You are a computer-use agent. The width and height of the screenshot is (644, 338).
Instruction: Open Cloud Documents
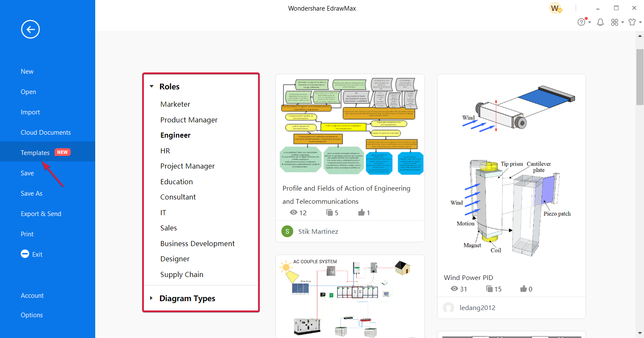tap(46, 132)
